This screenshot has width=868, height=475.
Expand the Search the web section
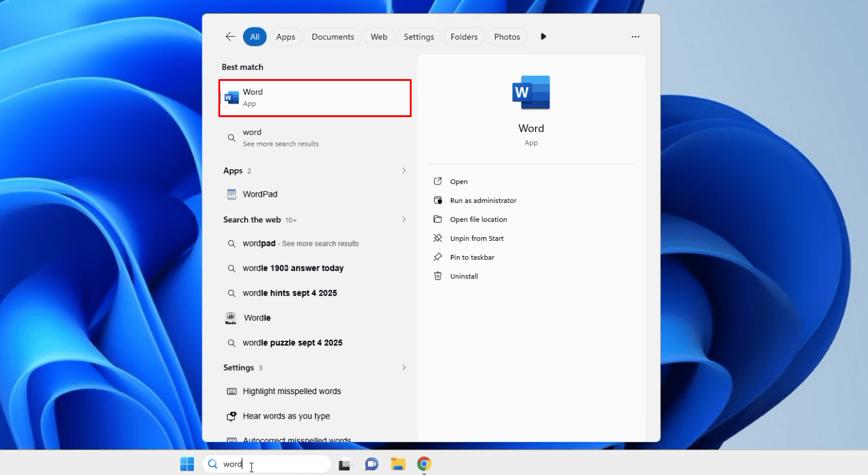click(404, 219)
